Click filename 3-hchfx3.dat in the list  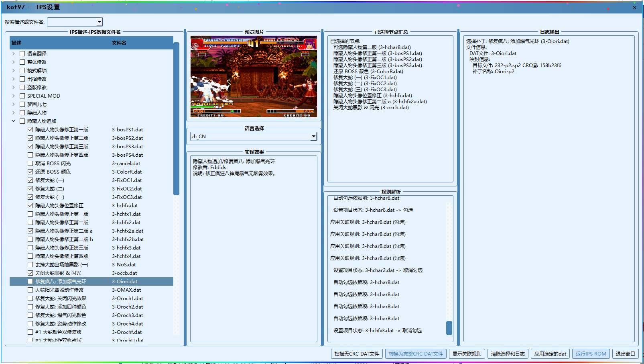[x=126, y=247]
